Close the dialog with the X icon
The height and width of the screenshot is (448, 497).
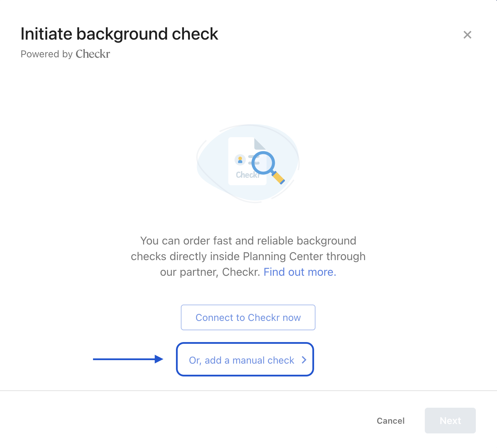[x=467, y=35]
